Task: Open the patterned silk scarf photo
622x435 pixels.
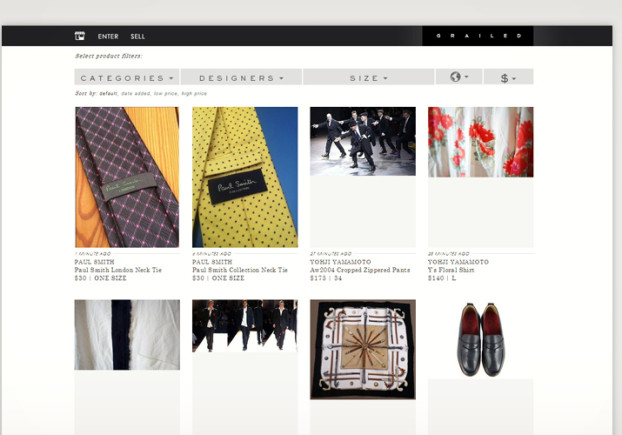Action: tap(362, 349)
